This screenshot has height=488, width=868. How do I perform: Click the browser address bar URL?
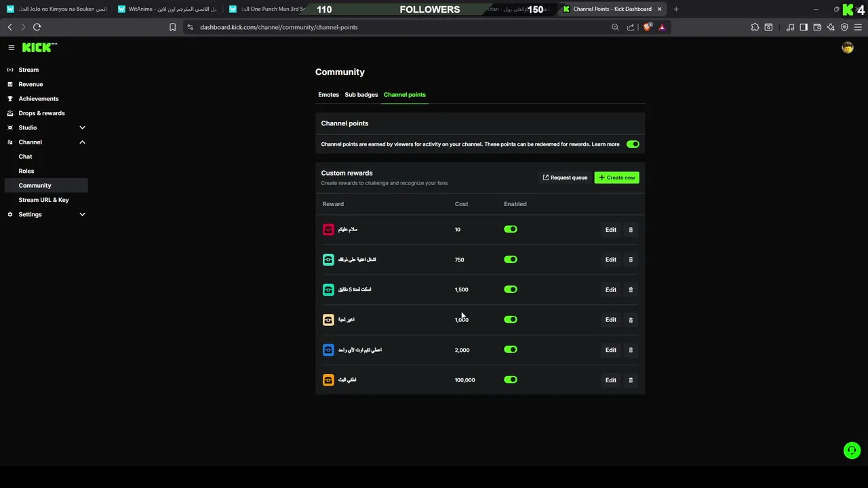pos(279,27)
